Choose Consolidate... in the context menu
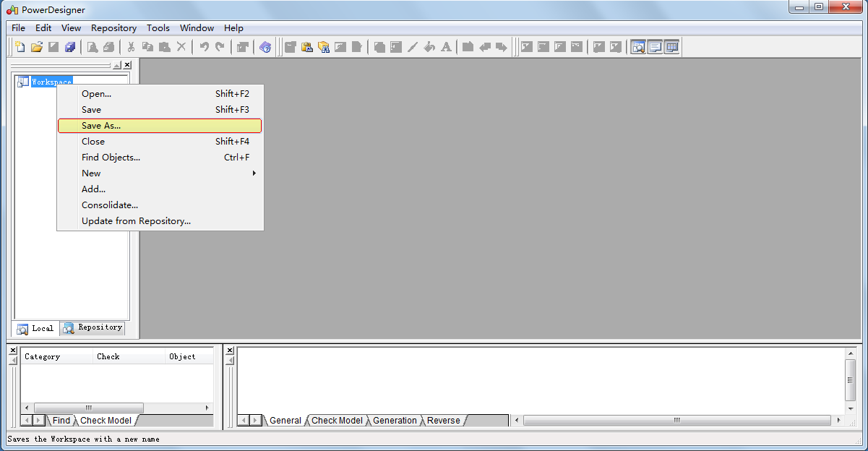868x451 pixels. (x=160, y=205)
